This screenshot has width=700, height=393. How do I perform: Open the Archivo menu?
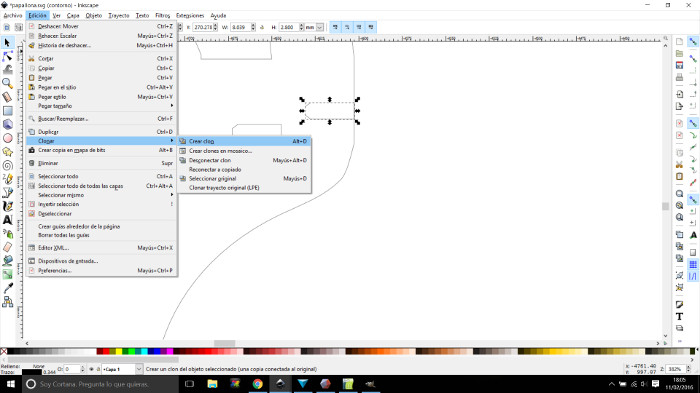(x=12, y=16)
